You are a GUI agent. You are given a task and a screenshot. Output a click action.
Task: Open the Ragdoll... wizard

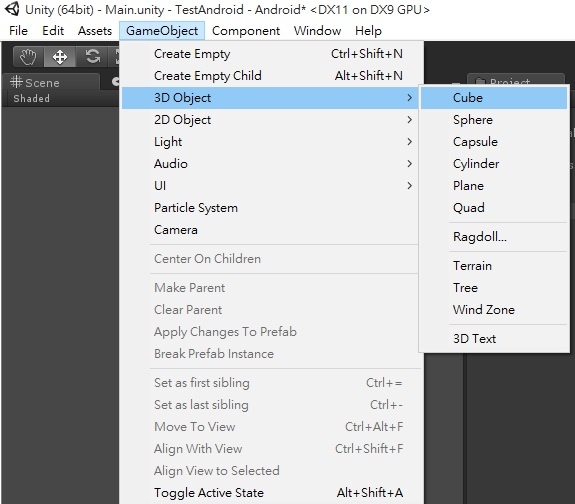[494, 237]
